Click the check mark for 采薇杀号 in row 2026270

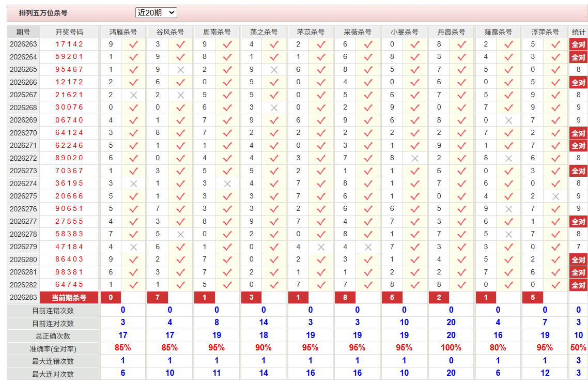click(368, 133)
